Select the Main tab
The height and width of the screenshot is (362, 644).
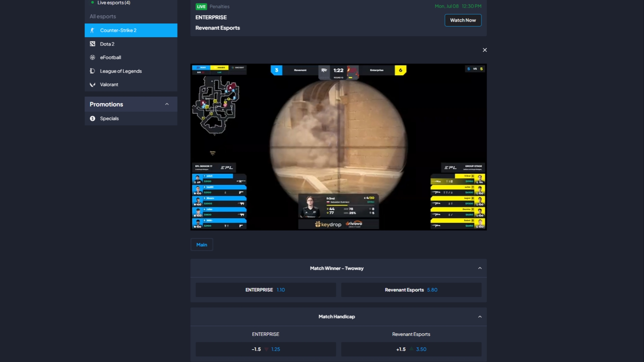click(202, 245)
